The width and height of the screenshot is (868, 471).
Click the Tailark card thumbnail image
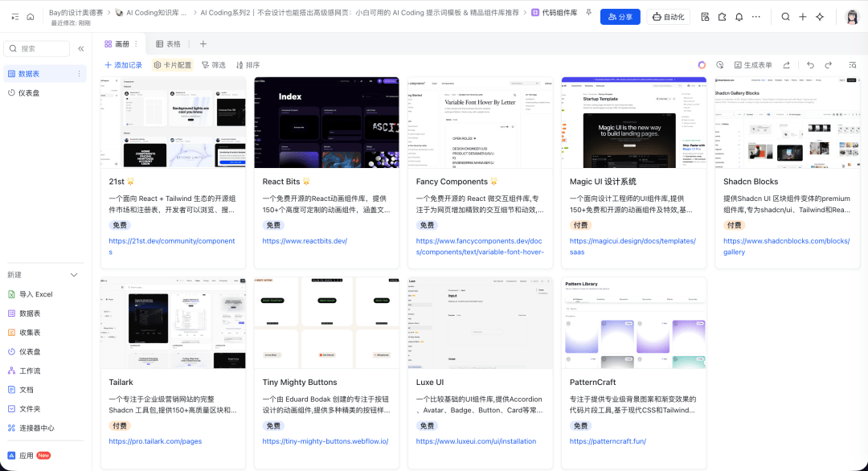click(173, 323)
